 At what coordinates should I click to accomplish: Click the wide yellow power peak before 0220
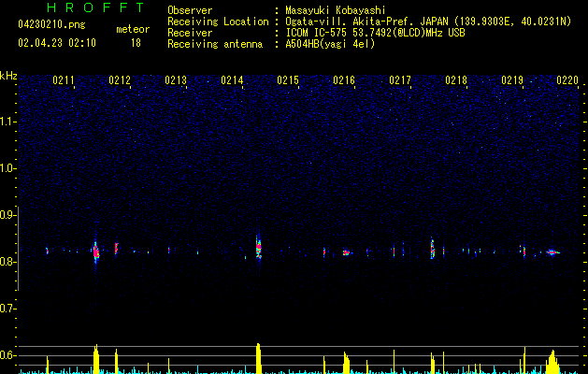click(552, 362)
